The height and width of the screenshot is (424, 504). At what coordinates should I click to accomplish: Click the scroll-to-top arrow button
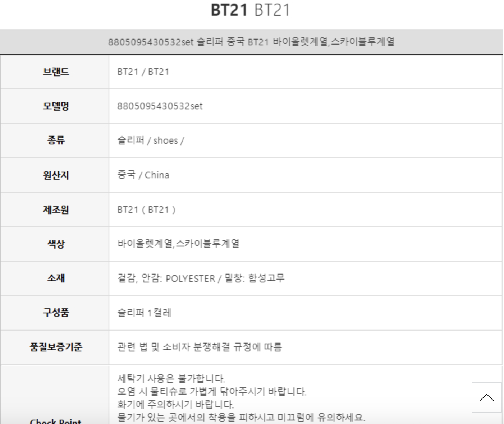[x=486, y=397]
